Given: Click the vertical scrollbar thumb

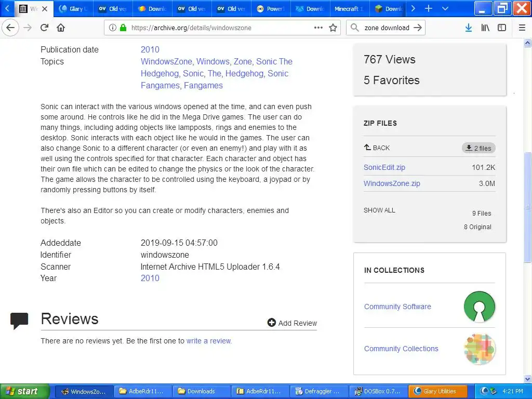Looking at the screenshot, I should click(x=527, y=207).
